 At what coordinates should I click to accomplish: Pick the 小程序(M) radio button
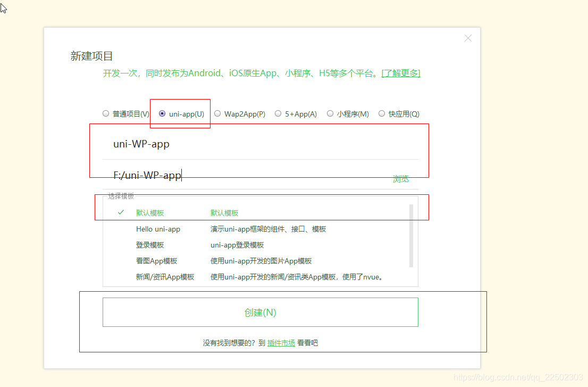pyautogui.click(x=330, y=113)
